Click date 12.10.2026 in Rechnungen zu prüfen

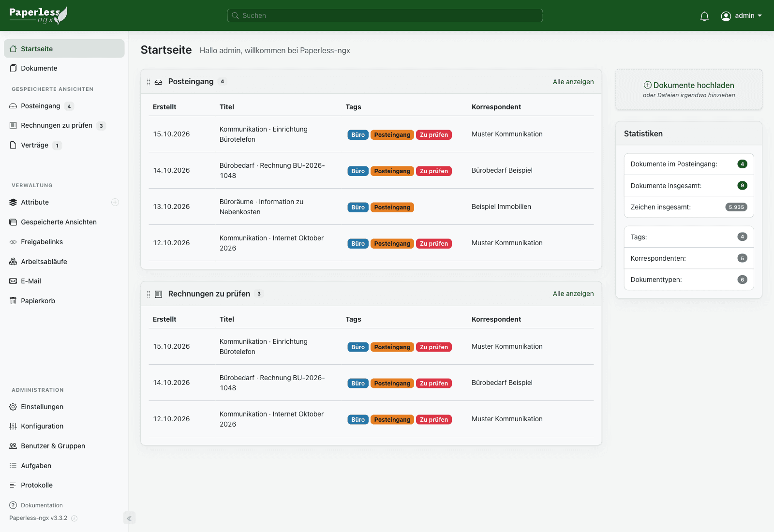click(x=171, y=419)
